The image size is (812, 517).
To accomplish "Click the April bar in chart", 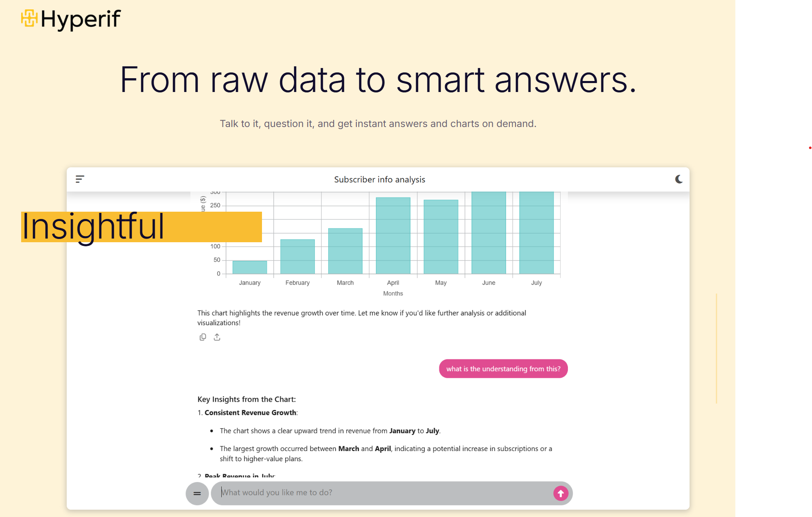I will tap(393, 235).
